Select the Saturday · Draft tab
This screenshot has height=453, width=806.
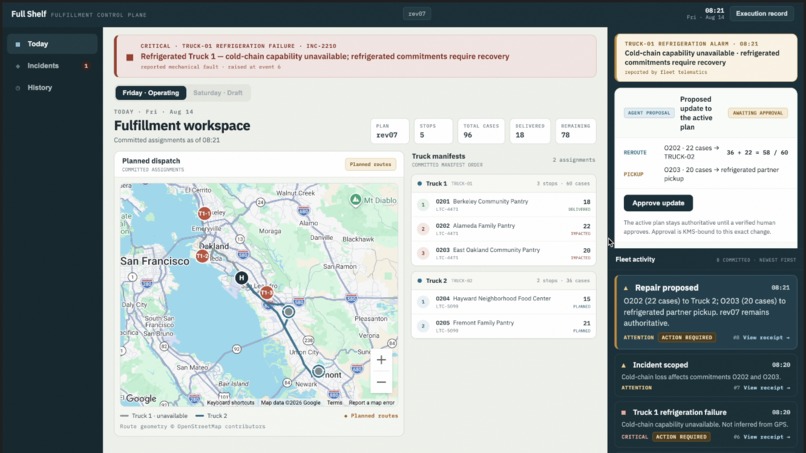point(217,93)
